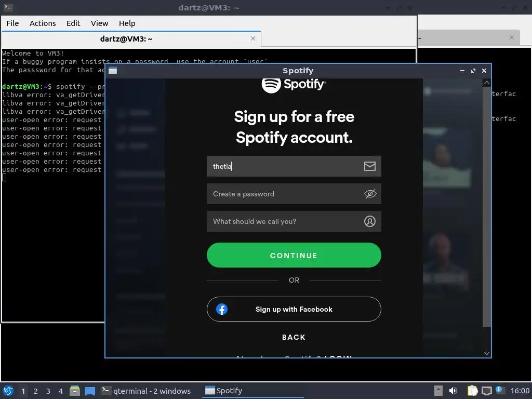532x399 pixels.
Task: Click the 'Sign up for a free' heading
Action: pos(294,117)
